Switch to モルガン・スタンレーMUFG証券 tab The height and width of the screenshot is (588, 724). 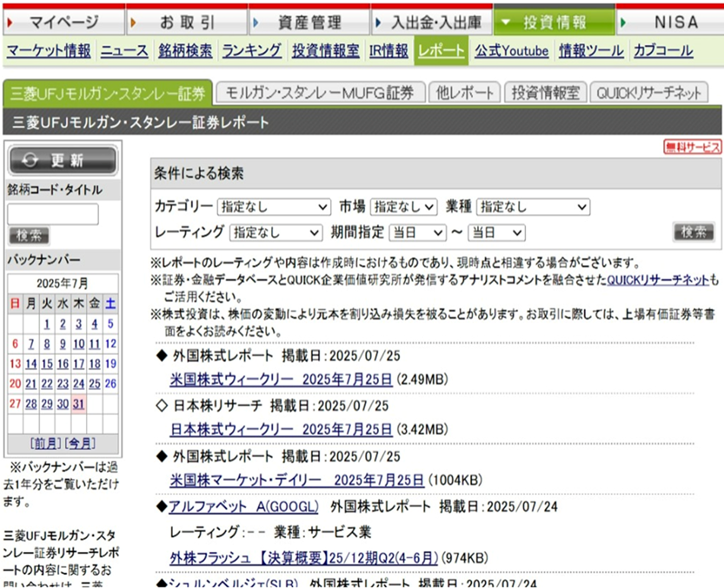320,93
